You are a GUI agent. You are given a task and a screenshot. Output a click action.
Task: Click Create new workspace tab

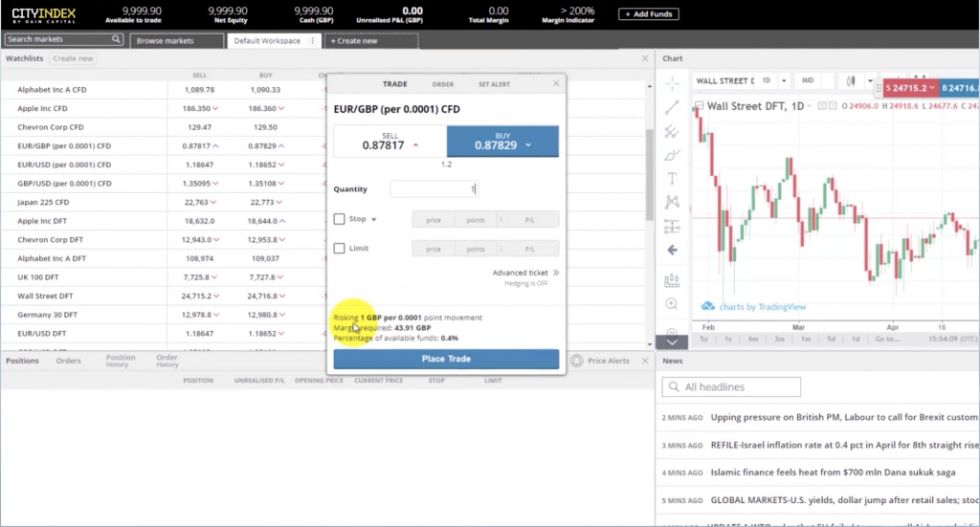tap(371, 40)
